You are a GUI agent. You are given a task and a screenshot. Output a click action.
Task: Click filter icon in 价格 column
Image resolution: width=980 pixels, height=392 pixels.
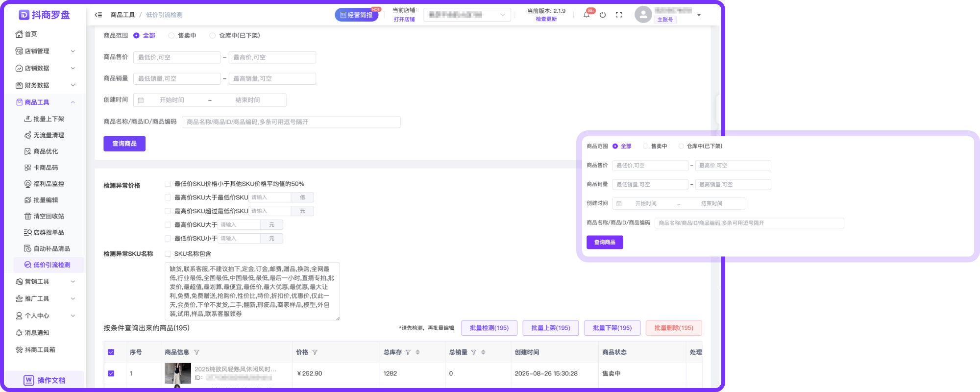coord(315,352)
